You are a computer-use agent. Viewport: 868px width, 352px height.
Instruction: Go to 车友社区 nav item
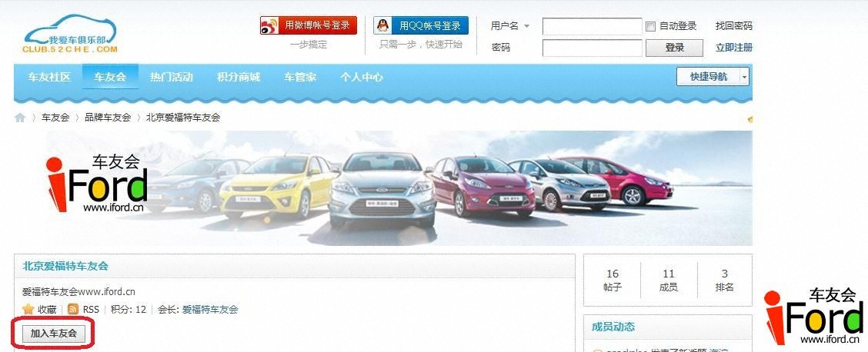49,77
